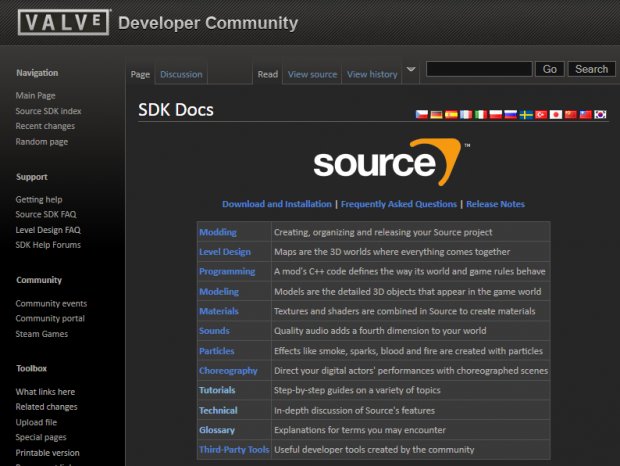The image size is (620, 466).
Task: Open the Russian flag translation
Action: point(510,115)
